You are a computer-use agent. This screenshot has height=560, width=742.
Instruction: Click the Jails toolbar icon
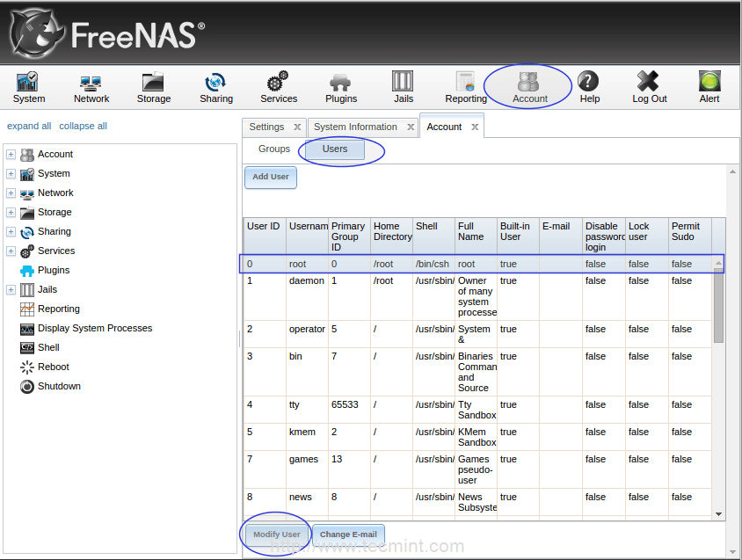coord(403,87)
